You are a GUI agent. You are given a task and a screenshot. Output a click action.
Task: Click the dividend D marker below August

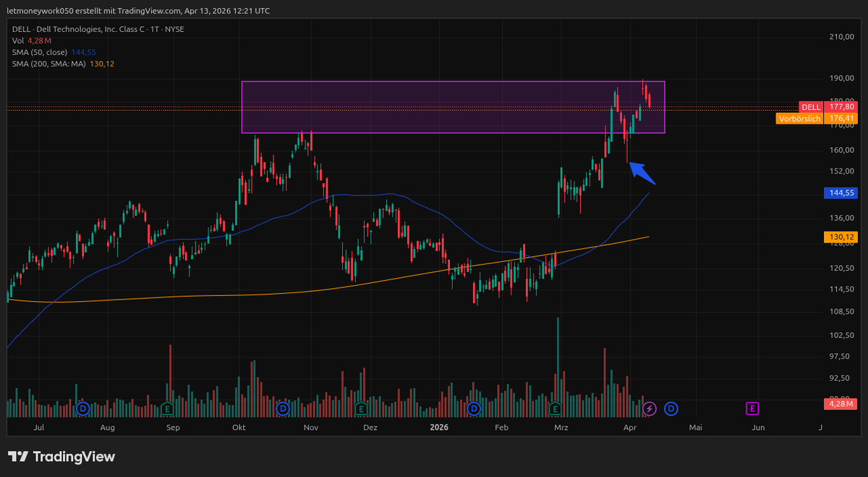click(82, 409)
